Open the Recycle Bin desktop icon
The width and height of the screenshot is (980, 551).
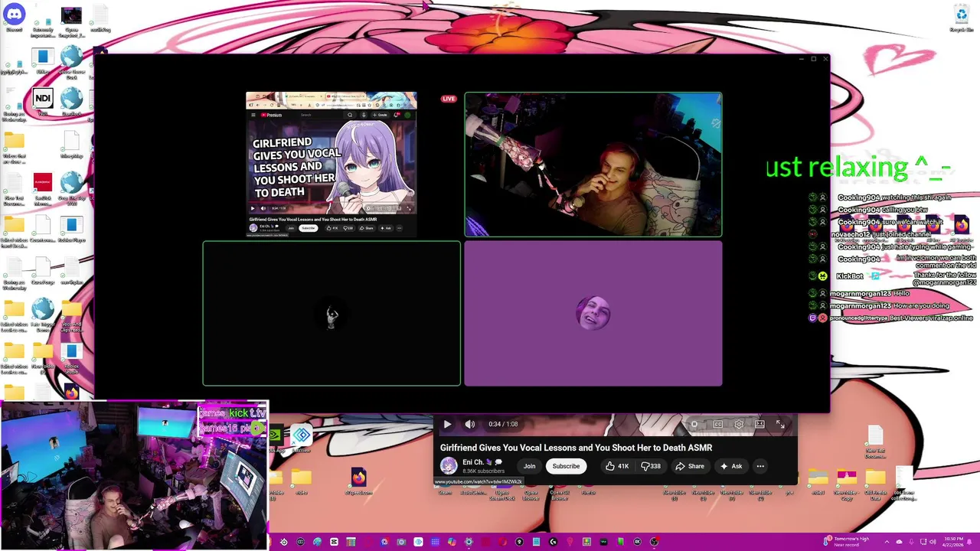click(962, 18)
